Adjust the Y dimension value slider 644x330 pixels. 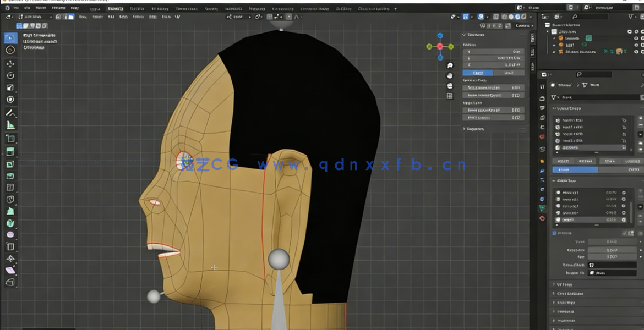(x=493, y=58)
